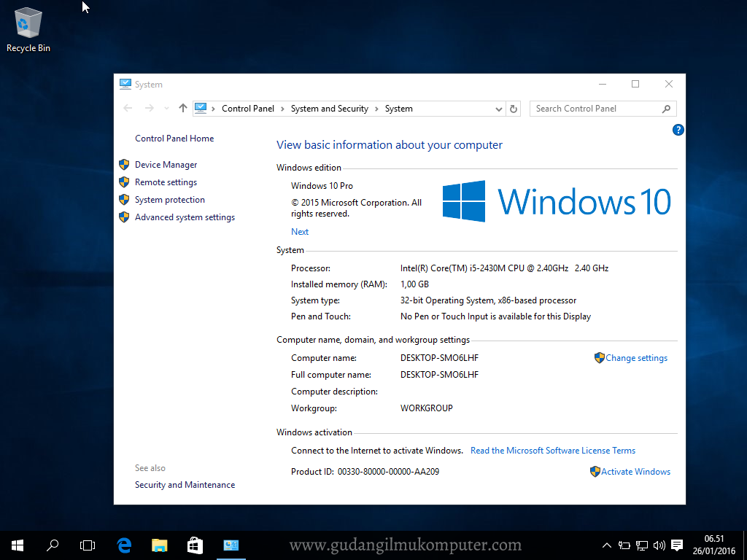
Task: Click the search magnifier in the search box
Action: coord(666,108)
